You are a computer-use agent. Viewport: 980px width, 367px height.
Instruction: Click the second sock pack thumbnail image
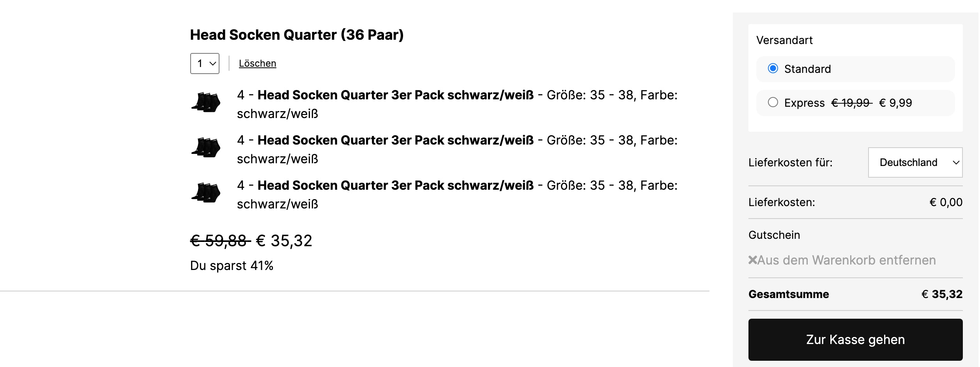coord(206,148)
